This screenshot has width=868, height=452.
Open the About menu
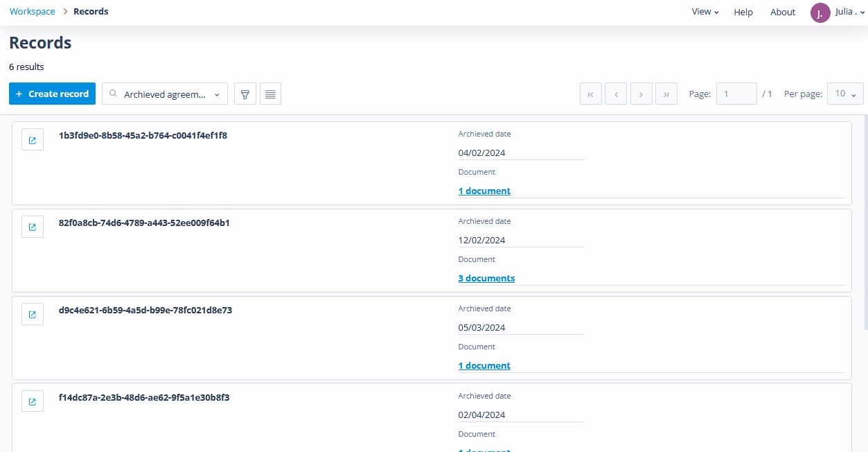pyautogui.click(x=783, y=12)
